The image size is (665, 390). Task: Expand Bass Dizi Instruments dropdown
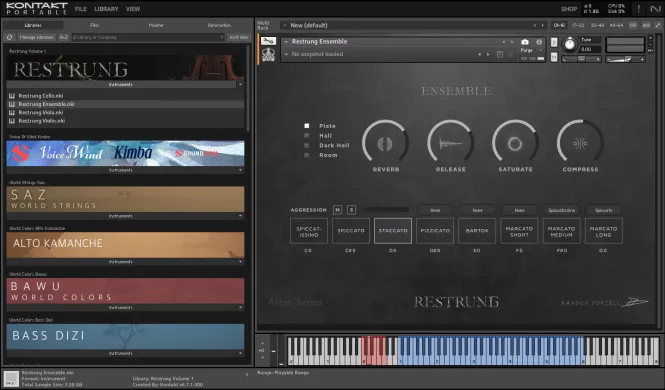(x=240, y=353)
